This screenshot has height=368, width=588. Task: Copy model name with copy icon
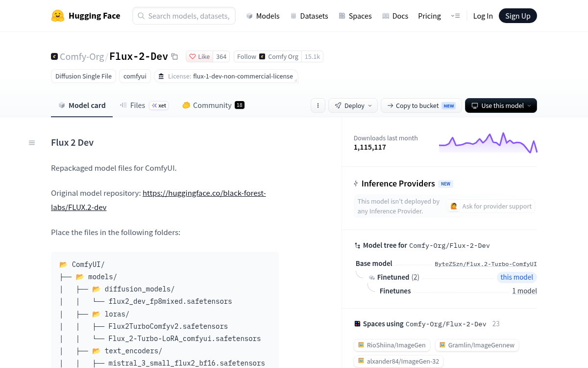(x=174, y=56)
